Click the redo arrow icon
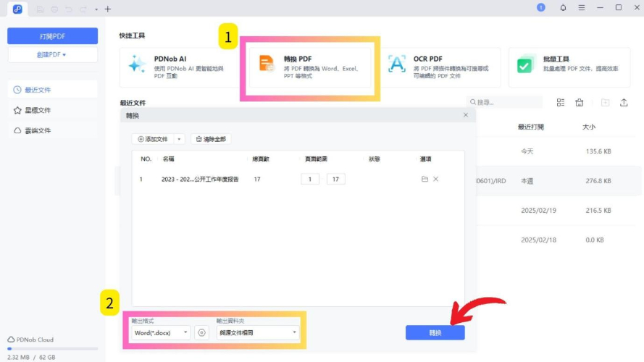This screenshot has width=644, height=362. coord(83,9)
